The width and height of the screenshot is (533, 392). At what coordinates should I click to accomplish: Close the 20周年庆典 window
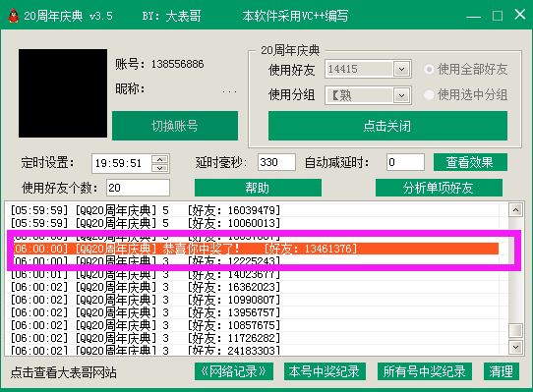coord(520,15)
